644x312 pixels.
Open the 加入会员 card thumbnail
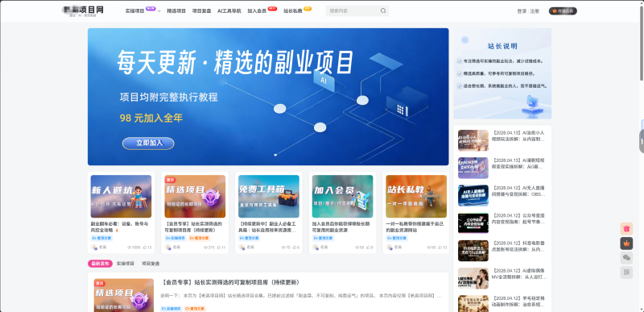pyautogui.click(x=343, y=197)
